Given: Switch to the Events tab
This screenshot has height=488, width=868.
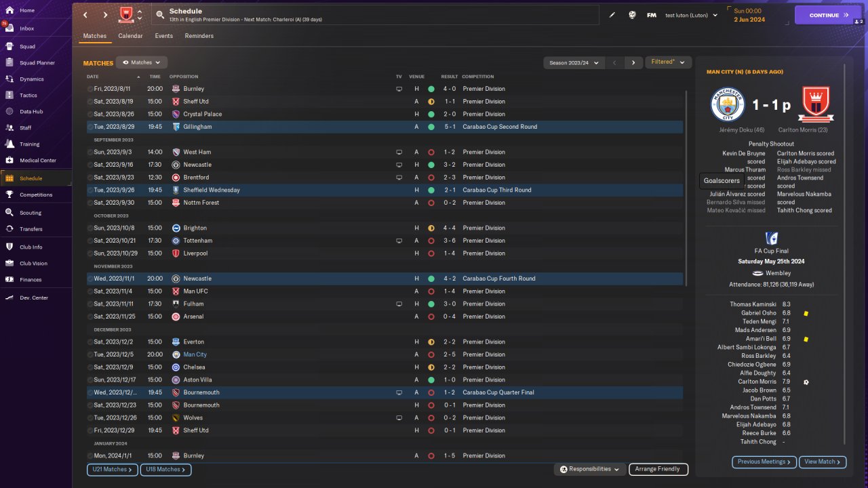Looking at the screenshot, I should point(163,36).
